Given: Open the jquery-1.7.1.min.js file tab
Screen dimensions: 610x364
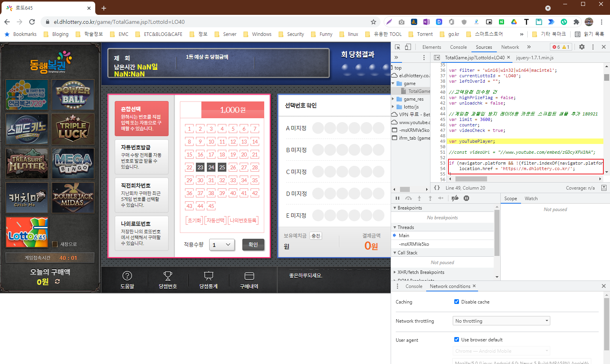Looking at the screenshot, I should pos(535,57).
